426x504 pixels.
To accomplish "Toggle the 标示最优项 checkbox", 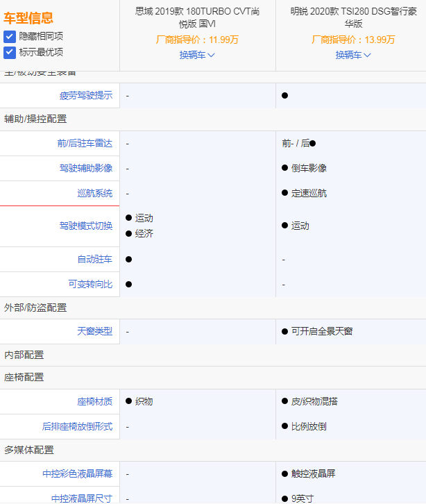I will [10, 52].
